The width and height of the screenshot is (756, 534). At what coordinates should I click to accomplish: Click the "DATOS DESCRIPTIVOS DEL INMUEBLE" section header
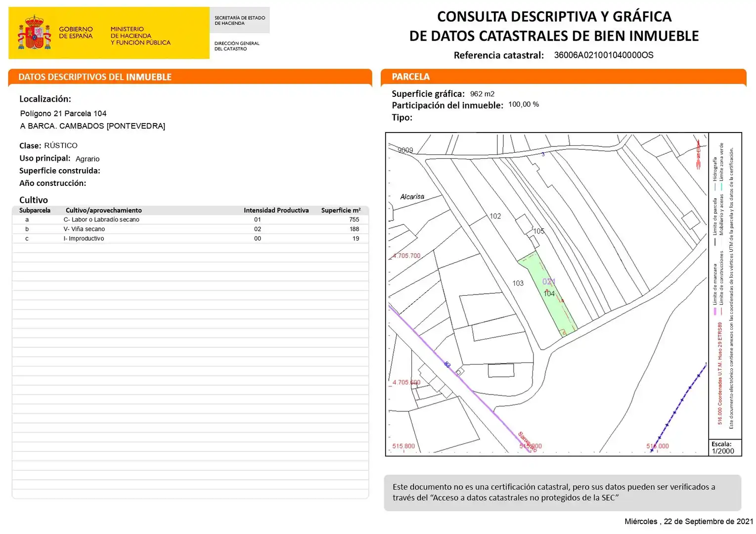point(190,77)
